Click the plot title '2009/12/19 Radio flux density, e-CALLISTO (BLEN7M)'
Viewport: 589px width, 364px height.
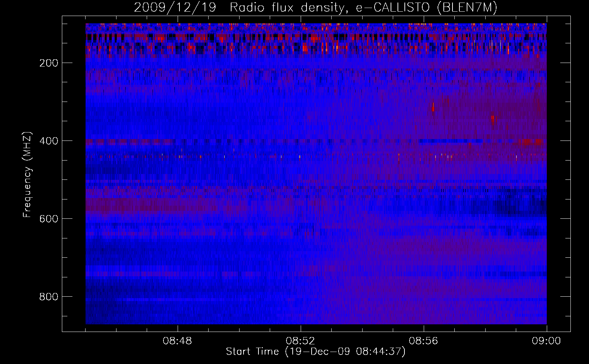[316, 8]
